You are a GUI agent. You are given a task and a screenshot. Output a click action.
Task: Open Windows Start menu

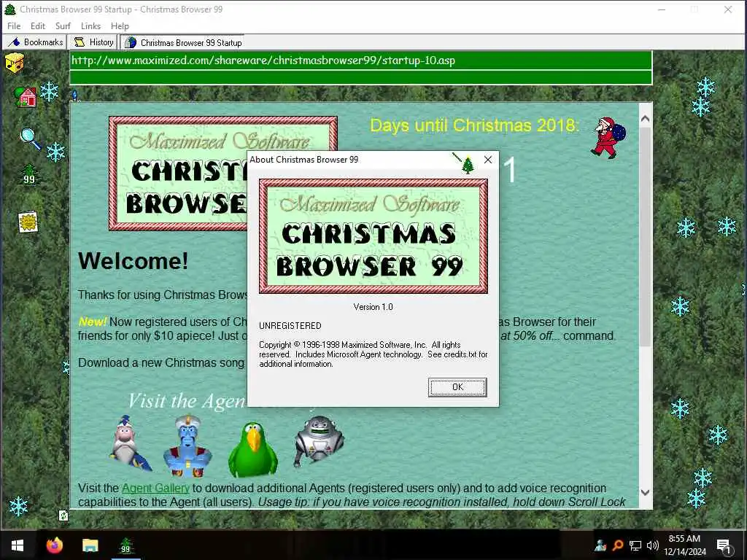18,545
